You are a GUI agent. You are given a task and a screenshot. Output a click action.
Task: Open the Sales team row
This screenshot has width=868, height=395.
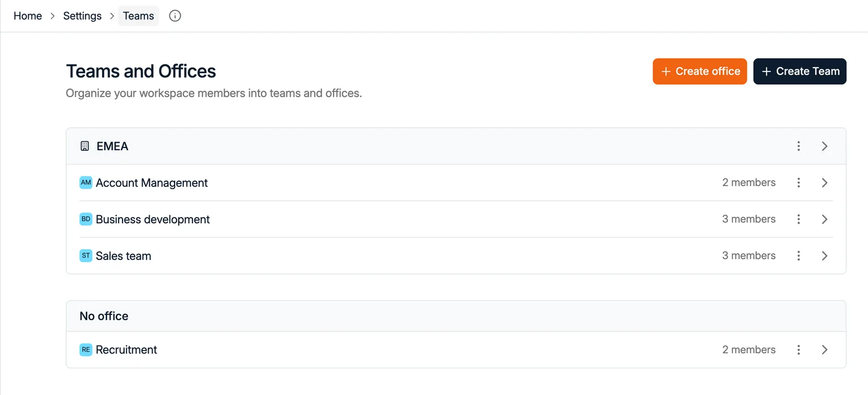point(456,256)
